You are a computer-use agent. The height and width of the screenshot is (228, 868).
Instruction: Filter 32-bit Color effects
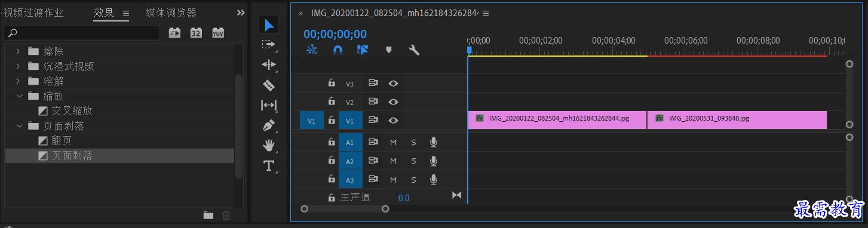click(x=196, y=33)
